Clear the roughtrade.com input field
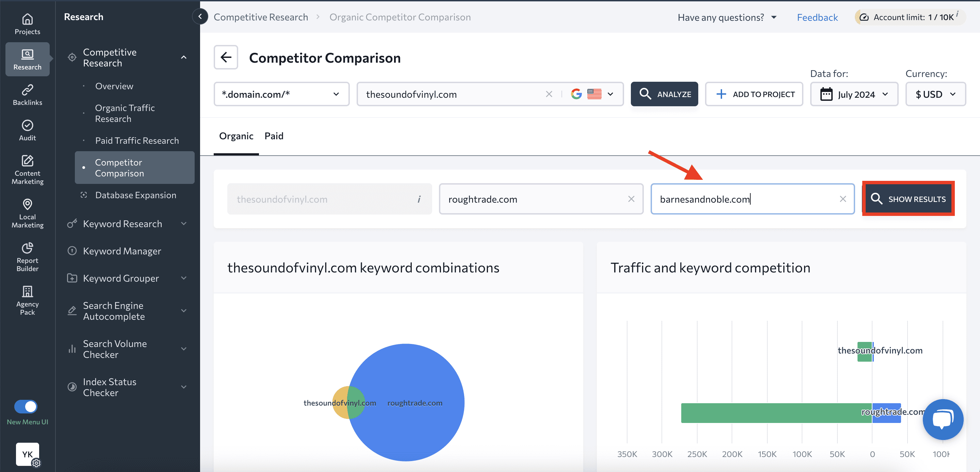Image resolution: width=980 pixels, height=472 pixels. point(631,199)
